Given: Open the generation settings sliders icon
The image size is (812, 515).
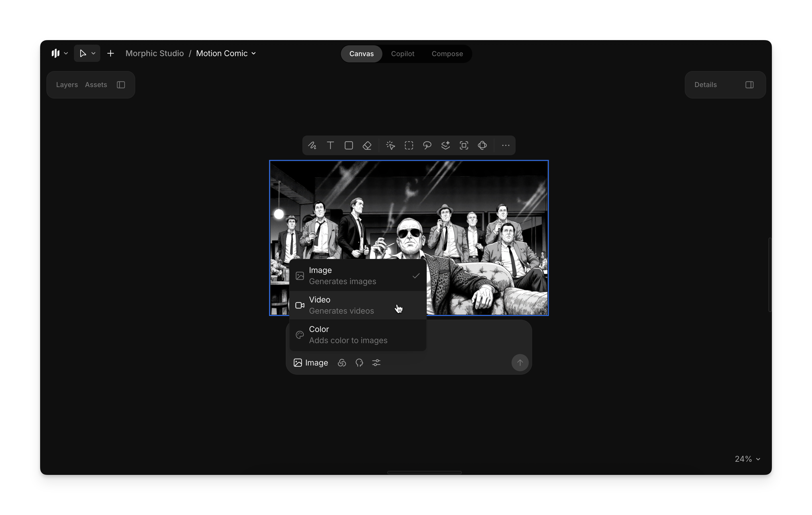Looking at the screenshot, I should pyautogui.click(x=376, y=363).
